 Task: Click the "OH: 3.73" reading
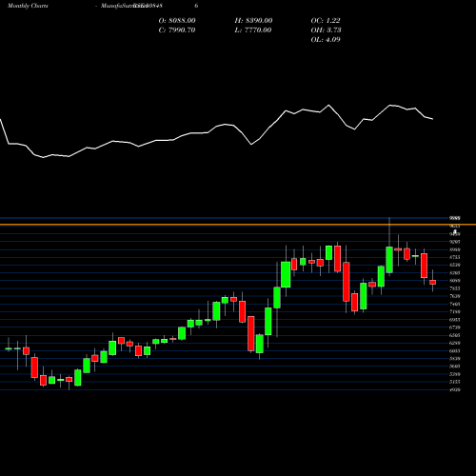[326, 30]
